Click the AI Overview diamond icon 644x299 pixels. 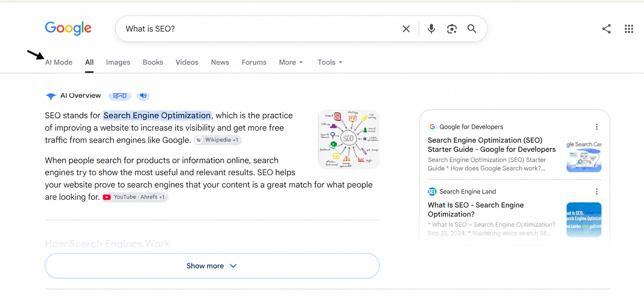click(x=51, y=96)
